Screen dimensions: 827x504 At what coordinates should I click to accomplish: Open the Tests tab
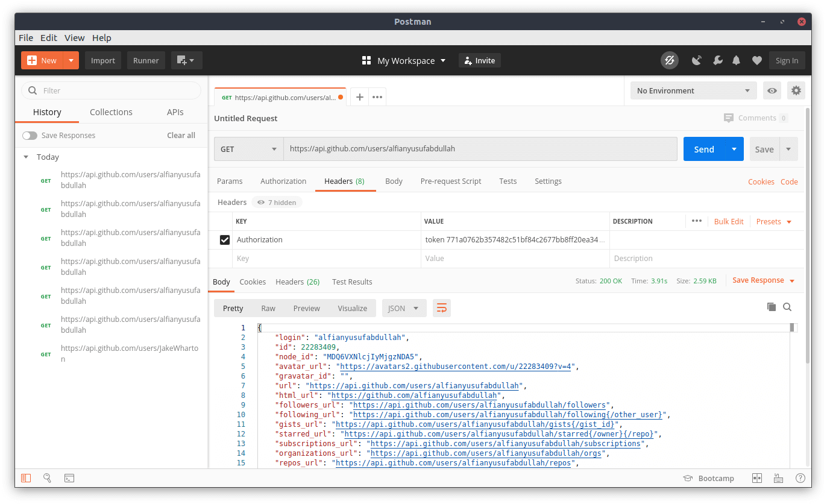508,181
